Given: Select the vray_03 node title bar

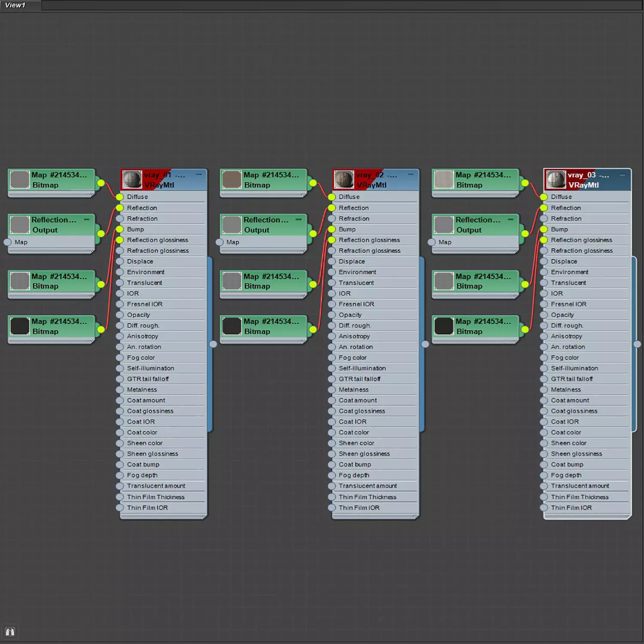Looking at the screenshot, I should click(587, 180).
